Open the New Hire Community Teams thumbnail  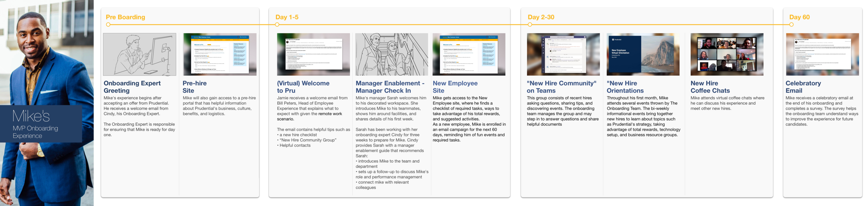563,54
